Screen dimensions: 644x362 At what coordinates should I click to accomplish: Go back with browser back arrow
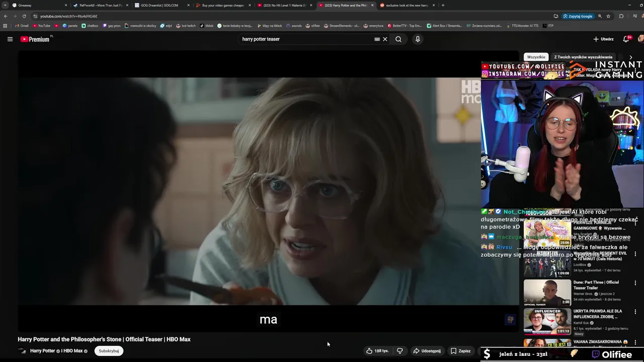point(6,16)
